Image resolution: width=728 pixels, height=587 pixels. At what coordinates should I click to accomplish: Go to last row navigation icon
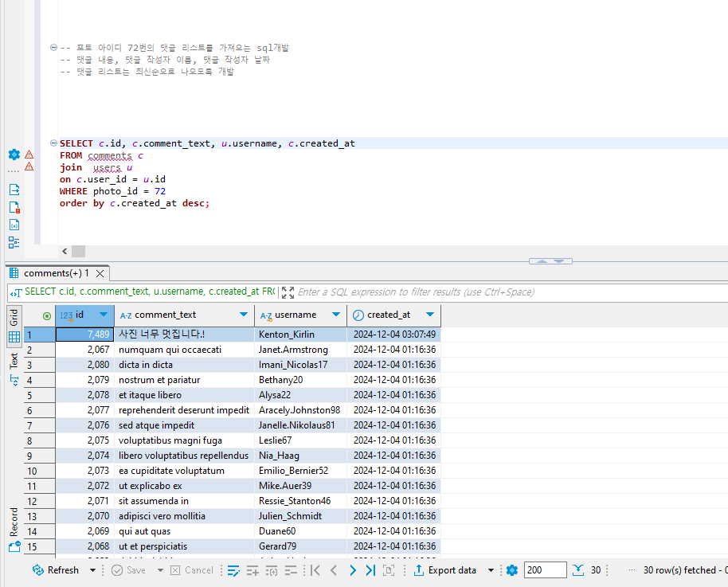(370, 570)
